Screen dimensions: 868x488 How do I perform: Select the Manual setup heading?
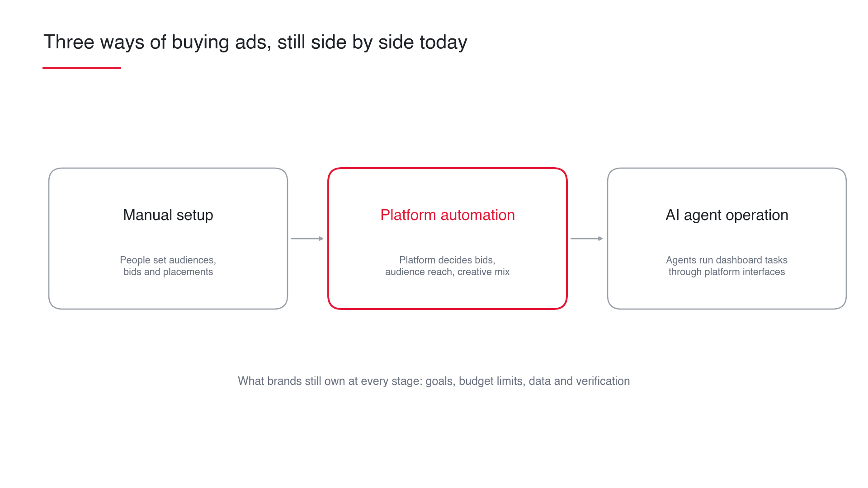[168, 215]
